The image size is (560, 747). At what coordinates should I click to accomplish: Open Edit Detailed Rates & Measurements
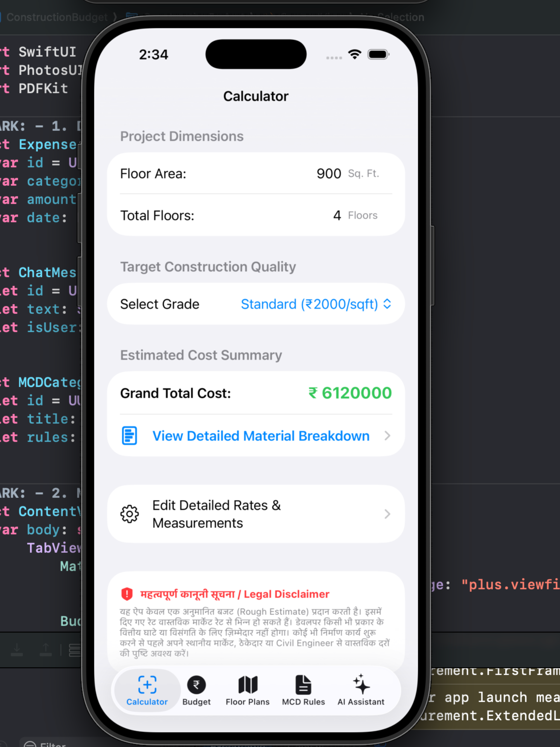256,514
